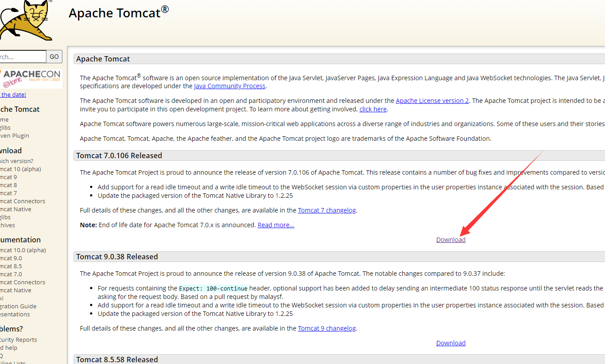Image resolution: width=605 pixels, height=364 pixels.
Task: Click the 'Apache Tomcat' section heading bar
Action: [x=339, y=59]
